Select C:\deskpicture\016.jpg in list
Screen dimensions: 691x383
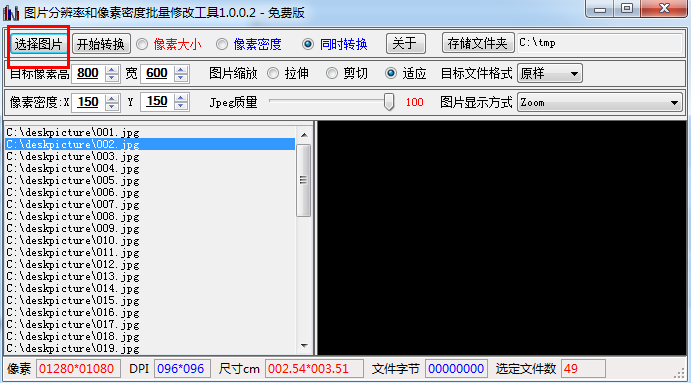pyautogui.click(x=150, y=312)
